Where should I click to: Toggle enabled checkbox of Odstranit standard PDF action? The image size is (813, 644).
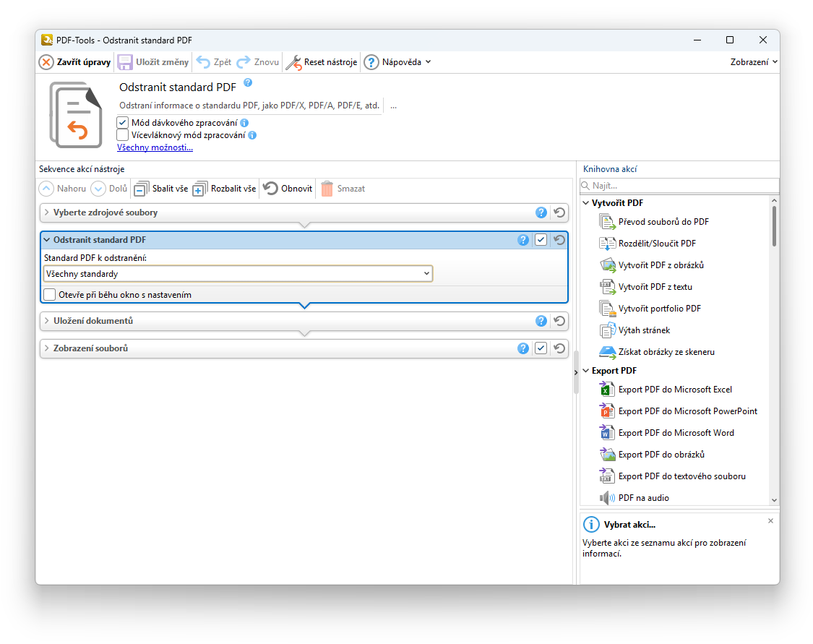tap(541, 240)
